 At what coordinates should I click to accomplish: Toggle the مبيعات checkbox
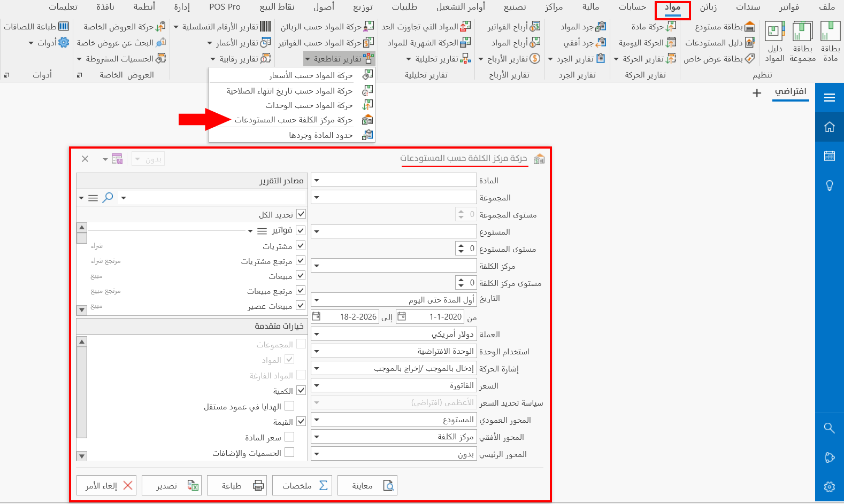click(x=301, y=275)
